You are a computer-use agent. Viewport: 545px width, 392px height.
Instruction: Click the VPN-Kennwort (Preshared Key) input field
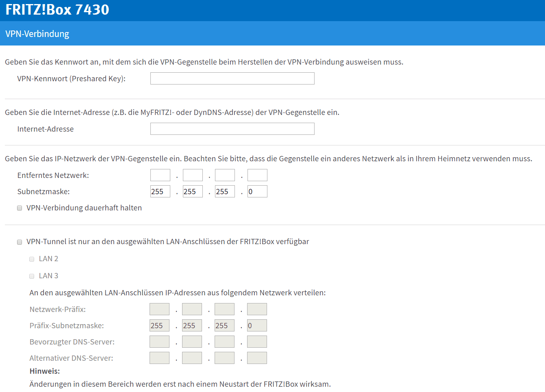point(232,78)
